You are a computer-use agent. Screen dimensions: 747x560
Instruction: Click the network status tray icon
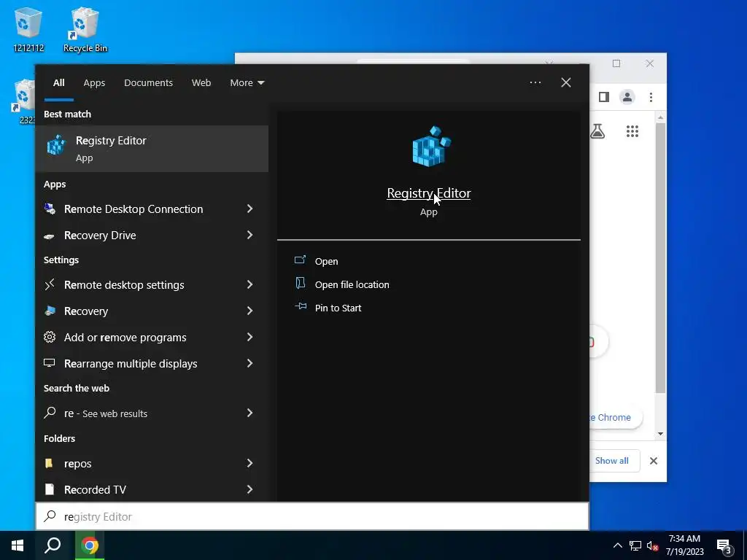(635, 545)
